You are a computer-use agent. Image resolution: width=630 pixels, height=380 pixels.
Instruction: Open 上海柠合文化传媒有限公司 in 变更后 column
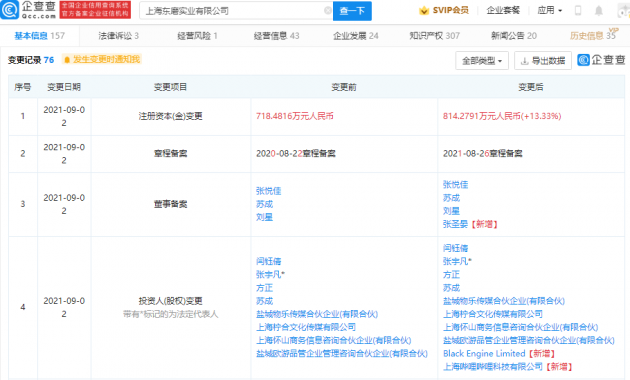coord(493,314)
